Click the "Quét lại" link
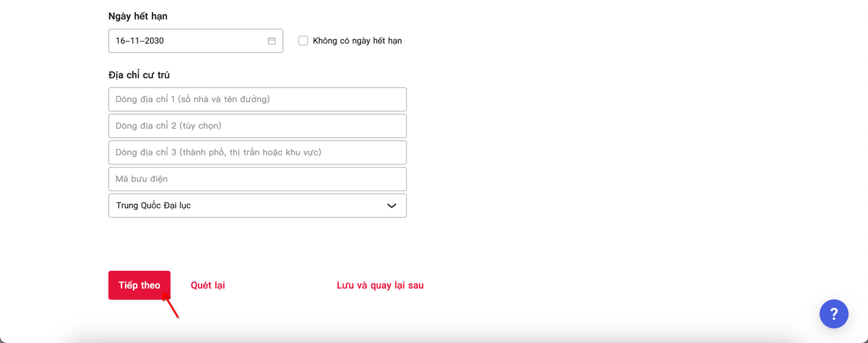This screenshot has width=868, height=343. pos(208,285)
